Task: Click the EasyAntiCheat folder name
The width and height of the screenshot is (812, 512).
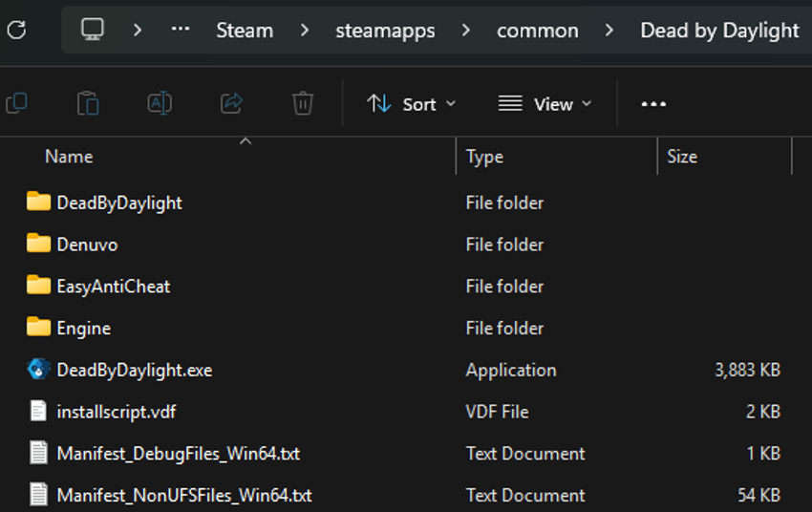Action: coord(114,287)
